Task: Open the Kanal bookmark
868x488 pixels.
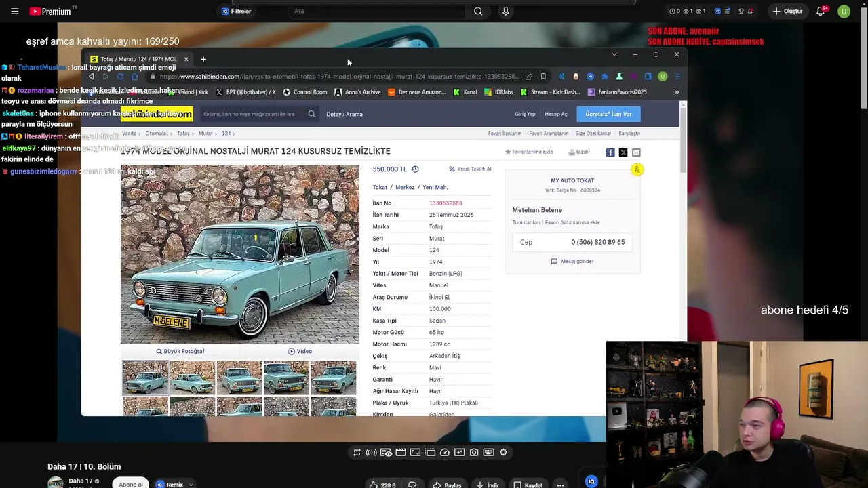Action: pos(465,92)
